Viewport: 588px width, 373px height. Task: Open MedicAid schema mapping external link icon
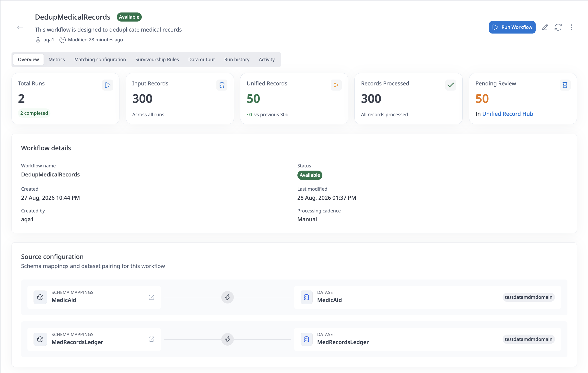[x=152, y=297]
